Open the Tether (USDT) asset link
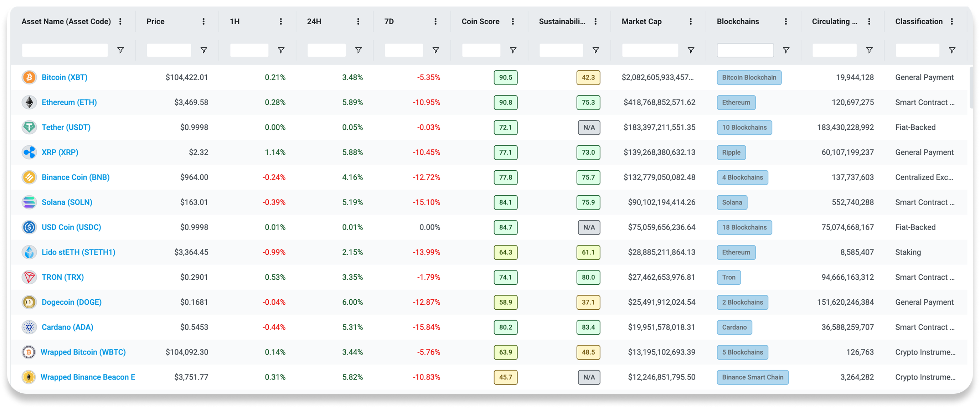 pyautogui.click(x=66, y=127)
